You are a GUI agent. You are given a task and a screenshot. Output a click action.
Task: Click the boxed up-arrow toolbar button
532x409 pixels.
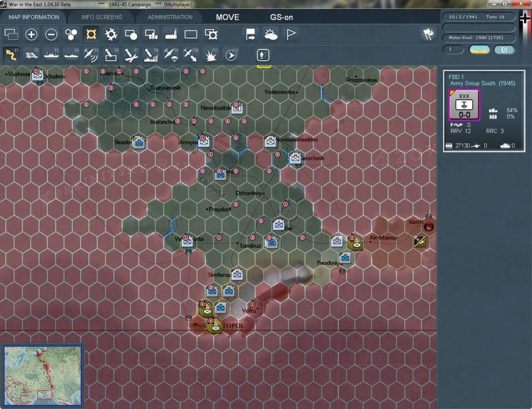263,55
